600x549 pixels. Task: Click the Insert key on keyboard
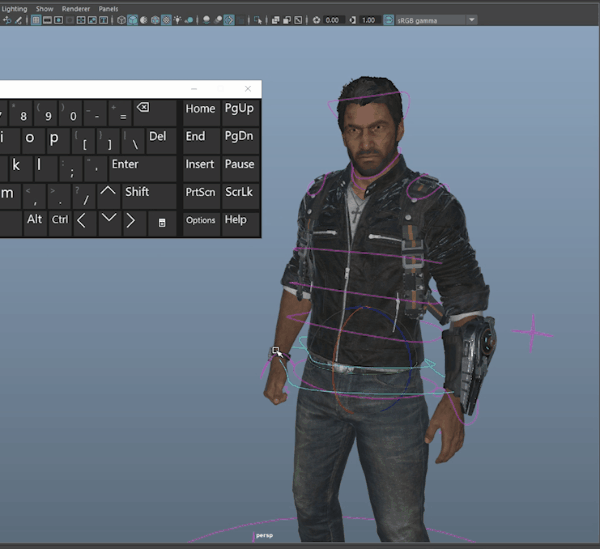click(201, 168)
